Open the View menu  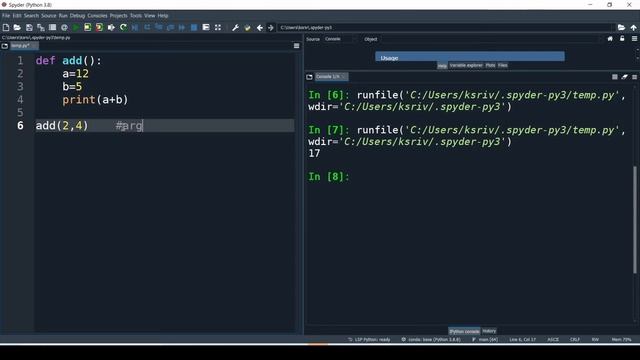(x=149, y=16)
